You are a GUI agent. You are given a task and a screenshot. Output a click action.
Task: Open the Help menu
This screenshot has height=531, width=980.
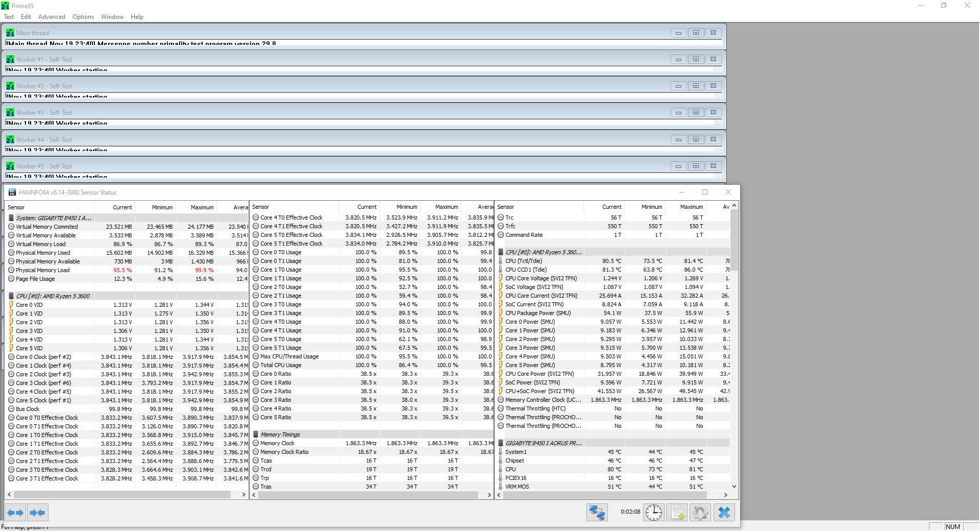coord(137,17)
